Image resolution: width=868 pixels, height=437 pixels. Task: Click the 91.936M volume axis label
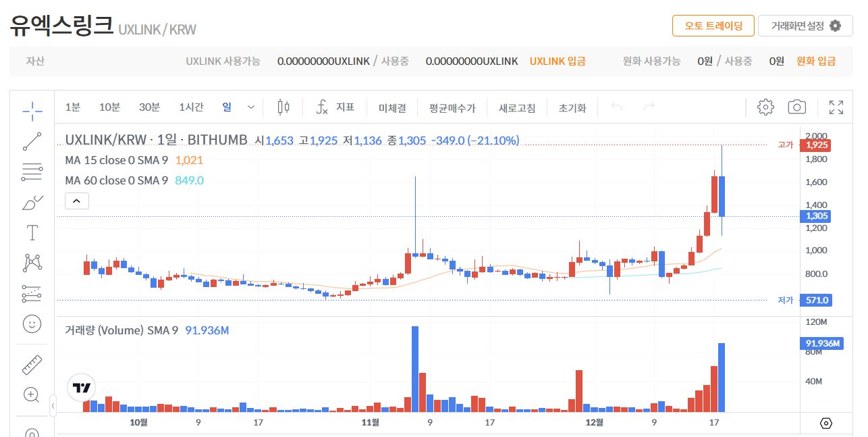click(x=823, y=344)
